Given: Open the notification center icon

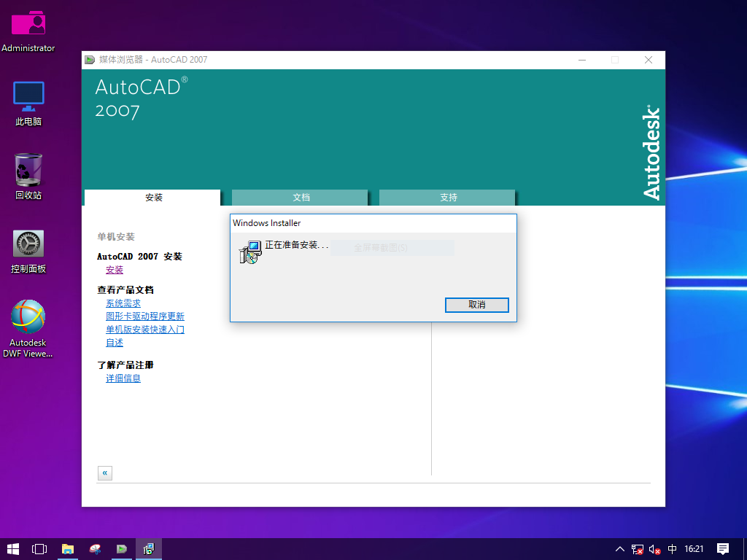Looking at the screenshot, I should coord(723,549).
